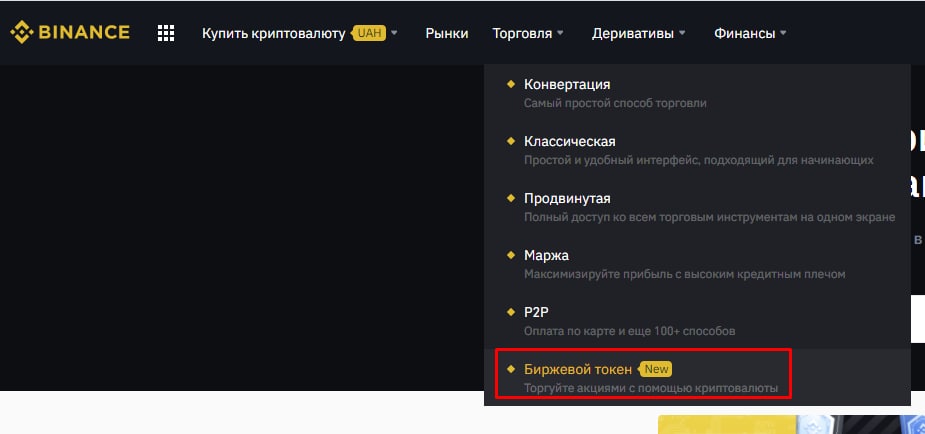Open Купить криптовалюту menu

click(274, 34)
